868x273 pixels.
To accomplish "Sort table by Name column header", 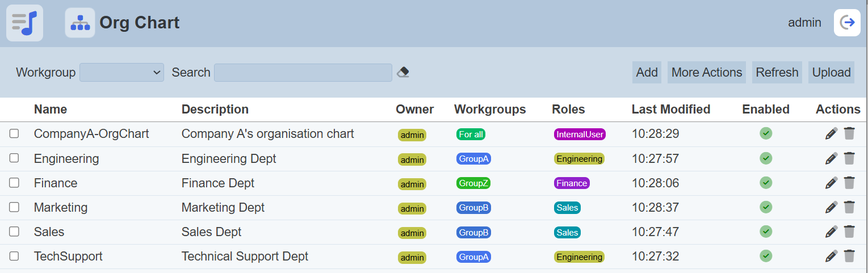I will (x=50, y=109).
